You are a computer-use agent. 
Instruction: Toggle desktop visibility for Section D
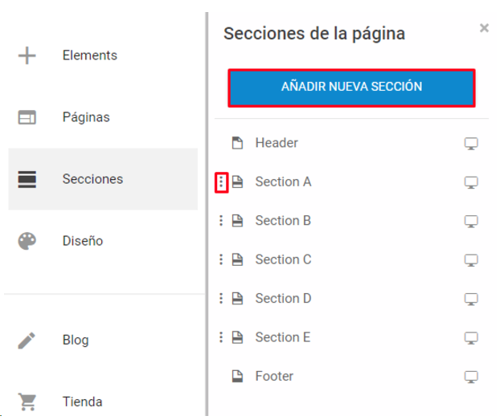pyautogui.click(x=471, y=299)
